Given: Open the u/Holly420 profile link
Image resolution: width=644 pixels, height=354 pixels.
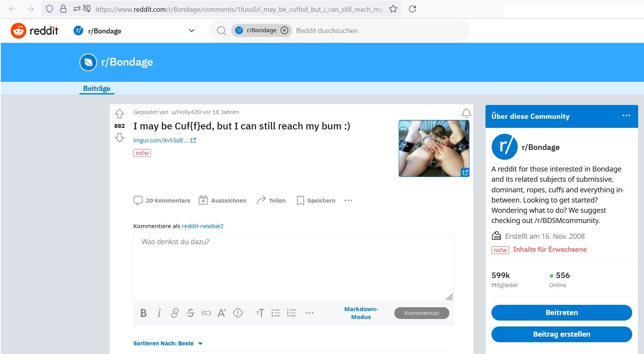Looking at the screenshot, I should pyautogui.click(x=186, y=112).
